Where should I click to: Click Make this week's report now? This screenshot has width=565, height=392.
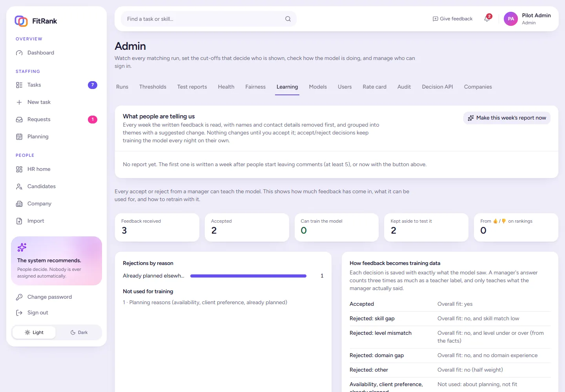pyautogui.click(x=507, y=118)
